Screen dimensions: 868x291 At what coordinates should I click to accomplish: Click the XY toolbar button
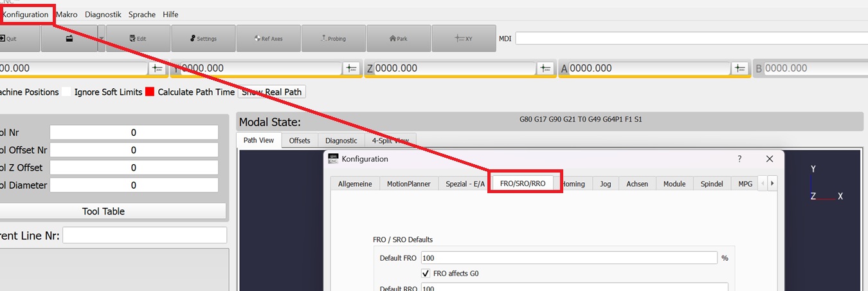(464, 39)
